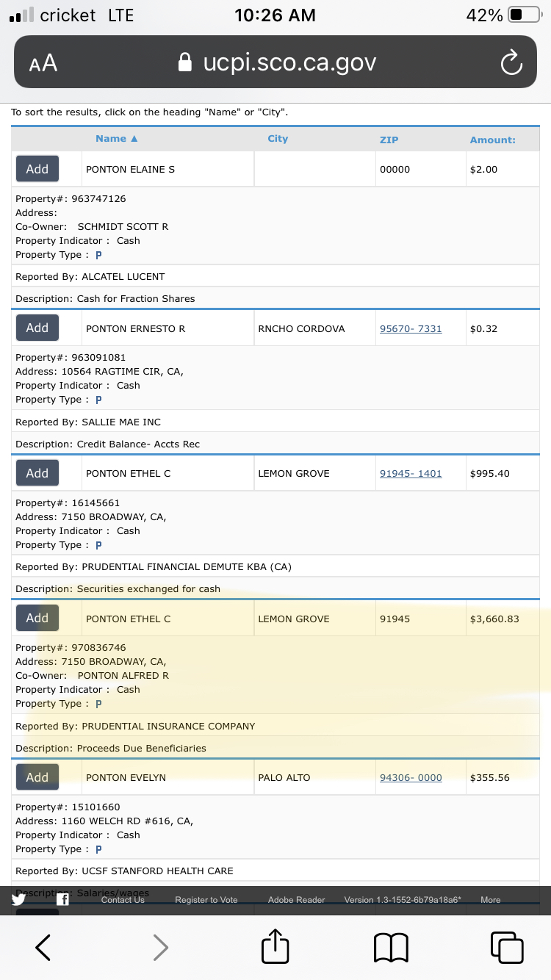The height and width of the screenshot is (980, 551).
Task: Select version text 1.3-1552-6b79a18a6*
Action: point(403,900)
